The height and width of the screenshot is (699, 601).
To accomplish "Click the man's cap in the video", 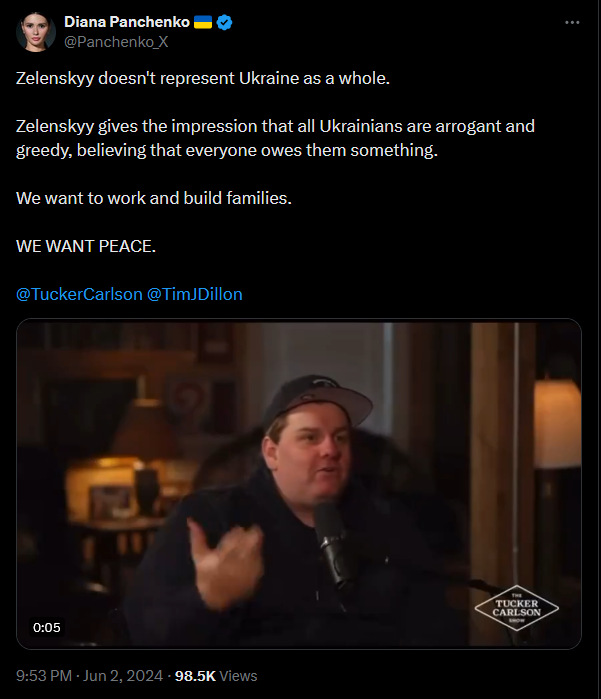I will click(319, 401).
